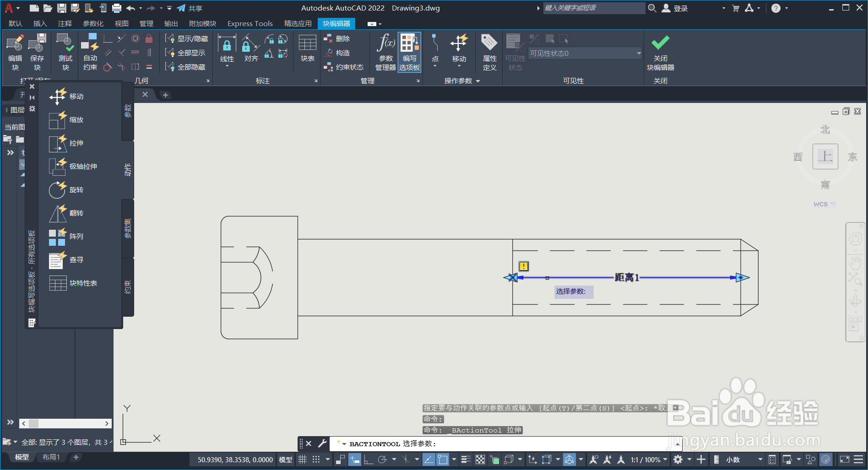Close the authoring palette with X button
The height and width of the screenshot is (470, 868).
tap(32, 86)
